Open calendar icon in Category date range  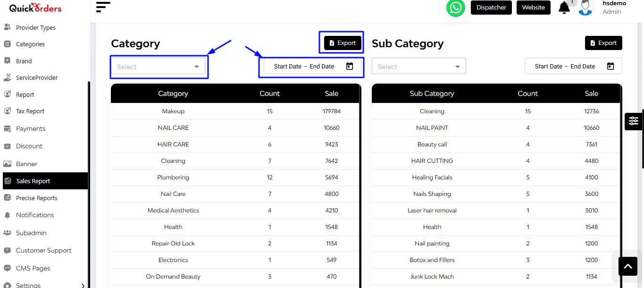350,66
